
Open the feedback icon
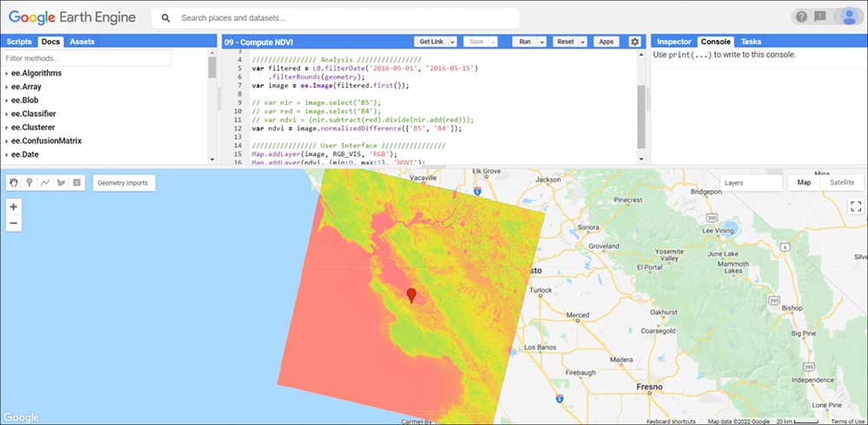tap(820, 16)
